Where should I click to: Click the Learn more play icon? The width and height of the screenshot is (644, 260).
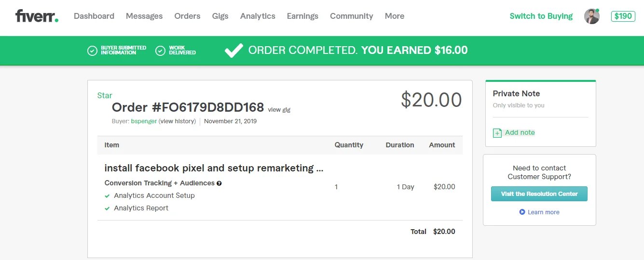522,212
